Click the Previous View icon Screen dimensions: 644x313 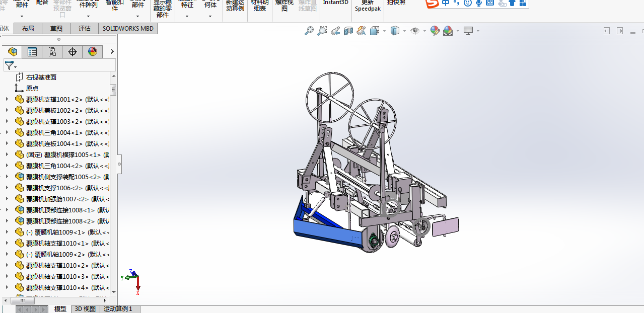(x=335, y=31)
